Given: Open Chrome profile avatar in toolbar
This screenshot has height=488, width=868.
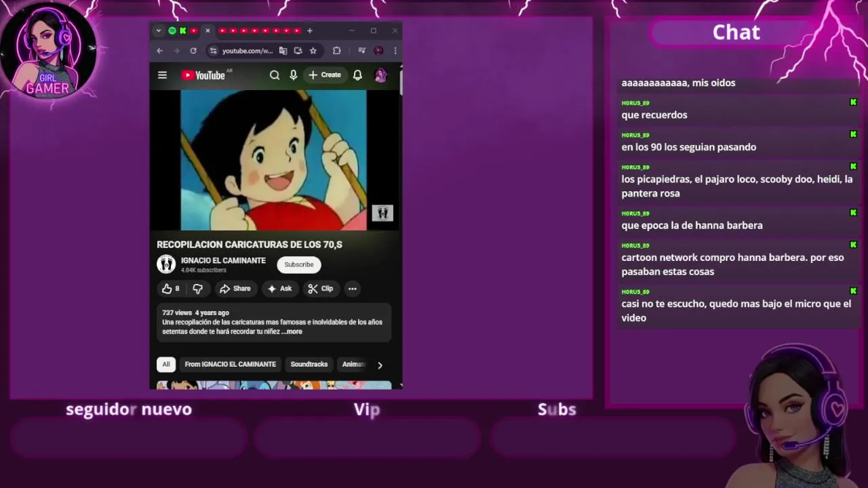Looking at the screenshot, I should tap(378, 51).
